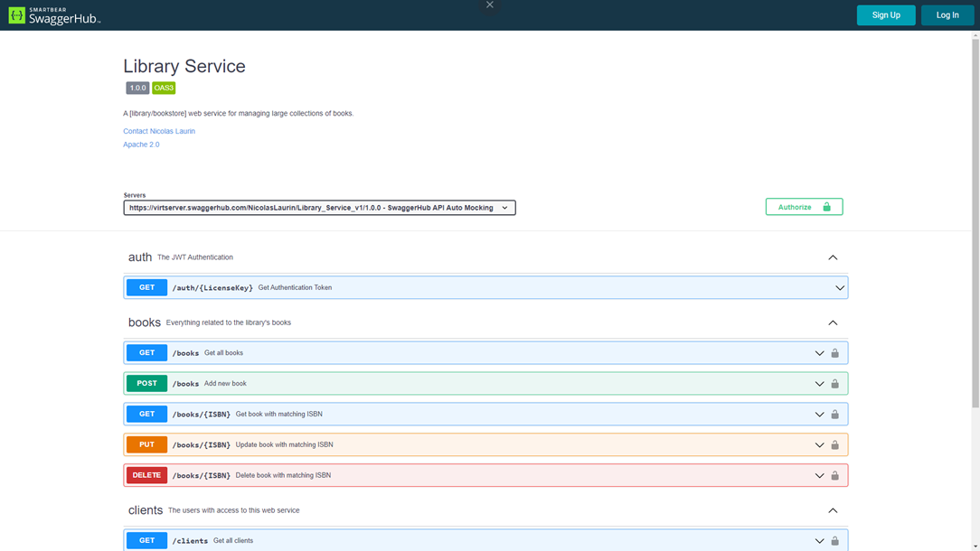
Task: Click DELETE badge of Delete book
Action: click(x=146, y=475)
